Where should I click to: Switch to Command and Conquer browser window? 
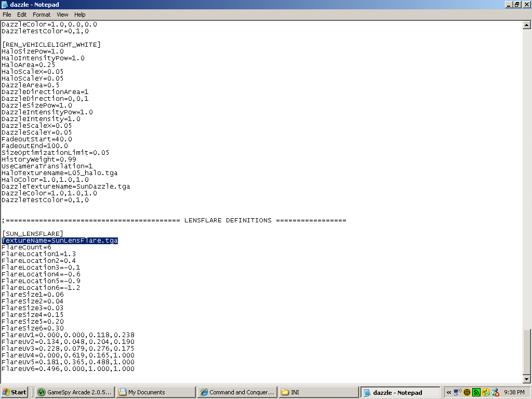click(x=237, y=392)
